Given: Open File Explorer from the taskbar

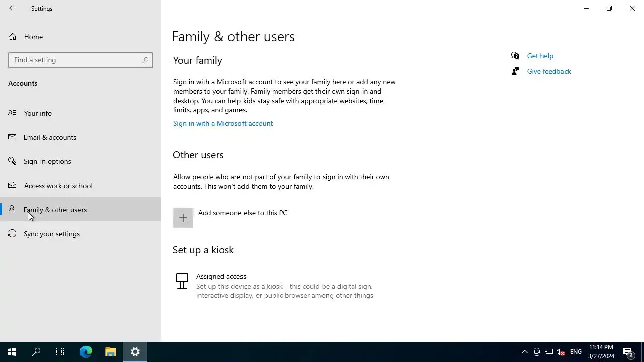Looking at the screenshot, I should coord(111,352).
